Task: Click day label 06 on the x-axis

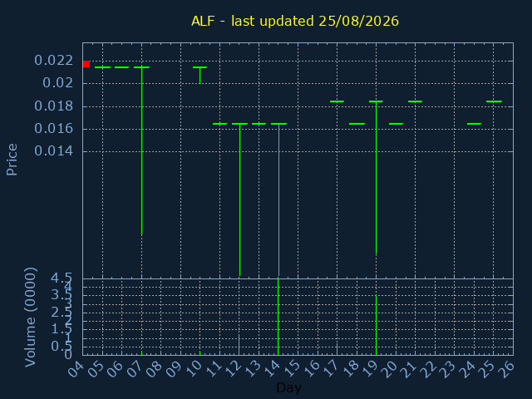Action: tap(115, 369)
